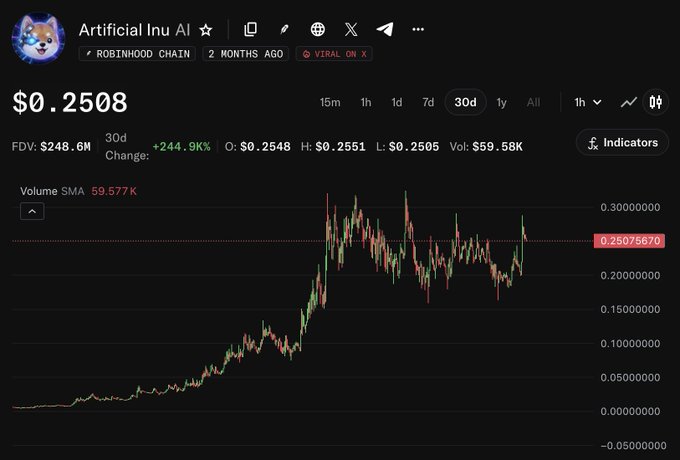Click the Artificial Inu token avatar

38,38
